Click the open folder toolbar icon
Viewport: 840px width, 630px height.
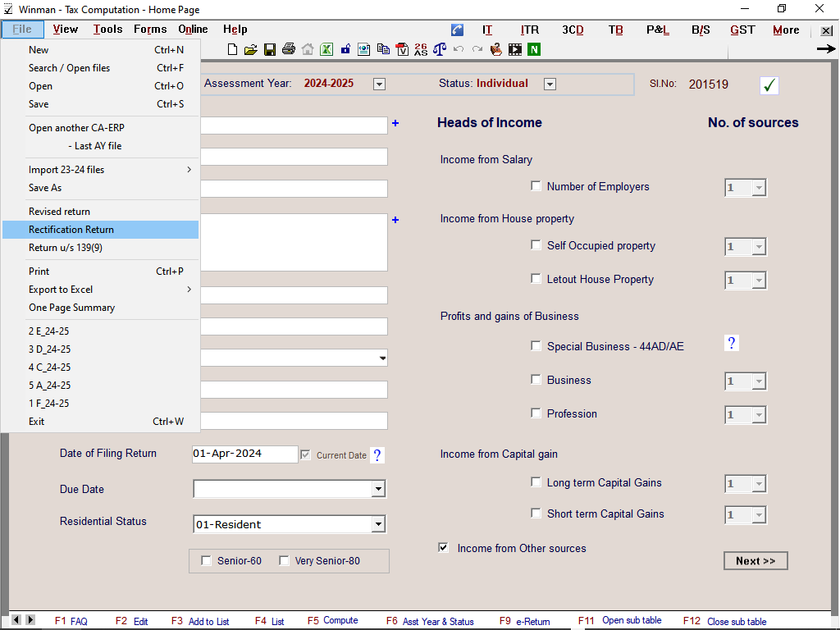tap(251, 49)
